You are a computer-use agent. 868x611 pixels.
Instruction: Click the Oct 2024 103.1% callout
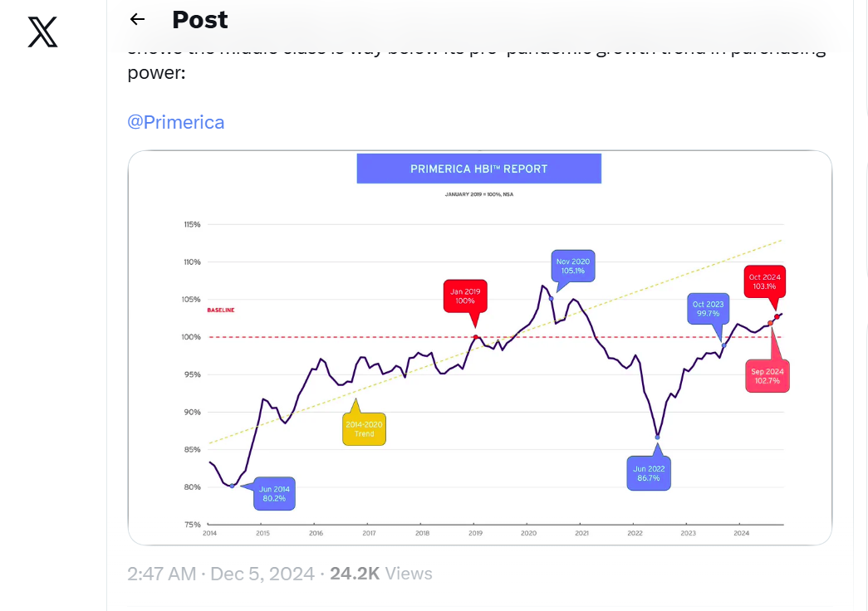pos(764,281)
